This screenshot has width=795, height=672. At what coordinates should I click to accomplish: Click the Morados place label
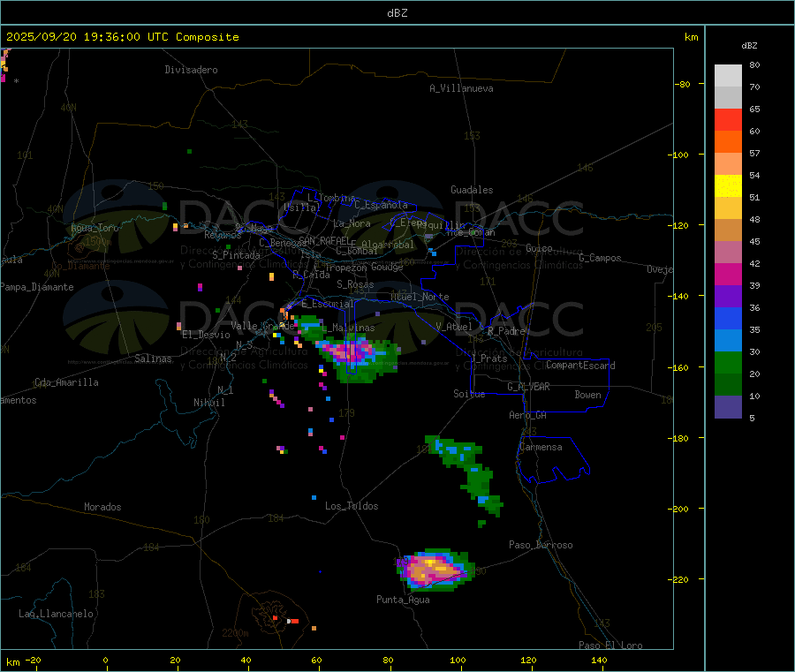102,507
